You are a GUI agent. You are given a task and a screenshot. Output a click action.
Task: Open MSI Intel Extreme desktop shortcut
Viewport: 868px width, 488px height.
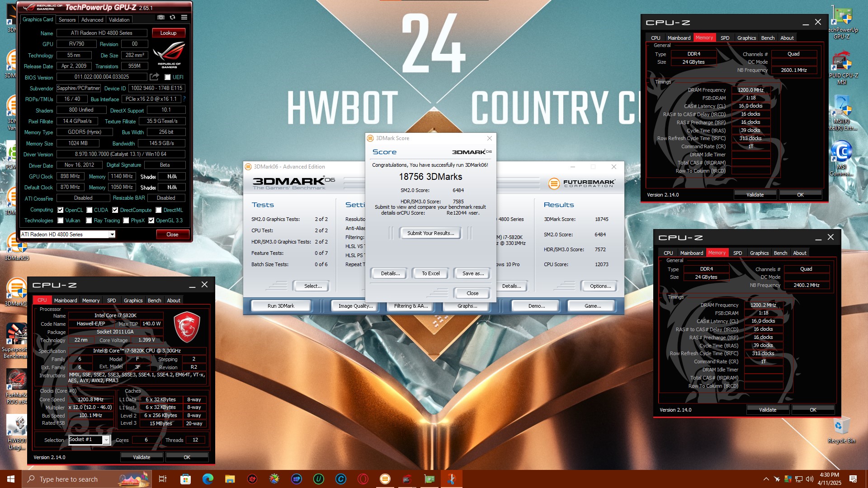click(x=842, y=113)
